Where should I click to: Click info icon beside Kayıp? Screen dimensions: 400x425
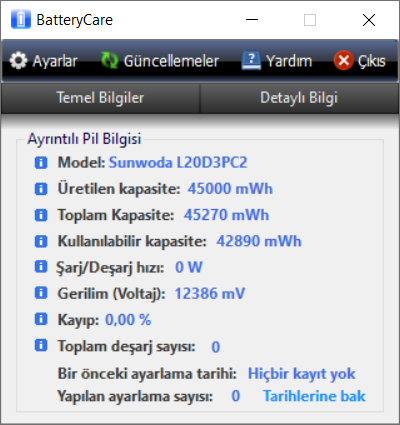click(x=41, y=319)
